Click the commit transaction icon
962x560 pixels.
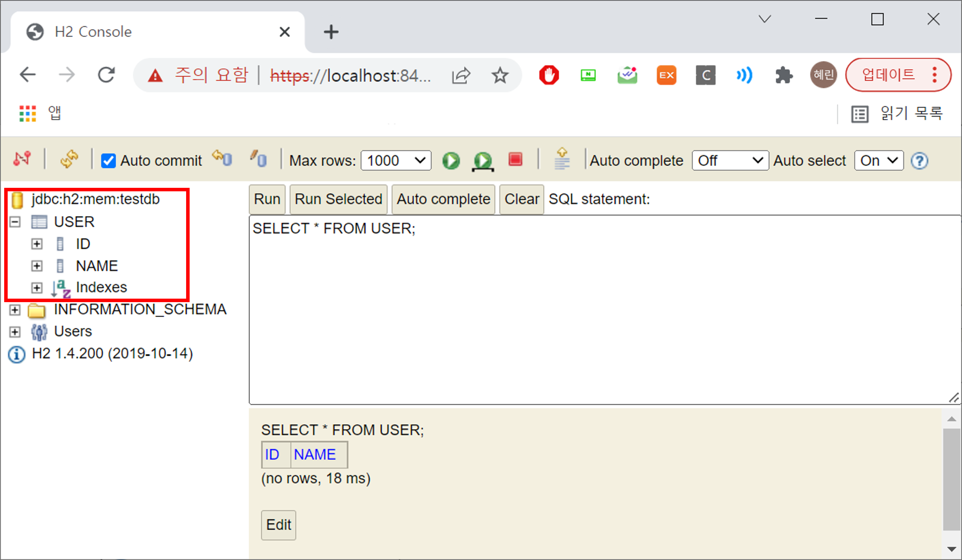coord(258,159)
